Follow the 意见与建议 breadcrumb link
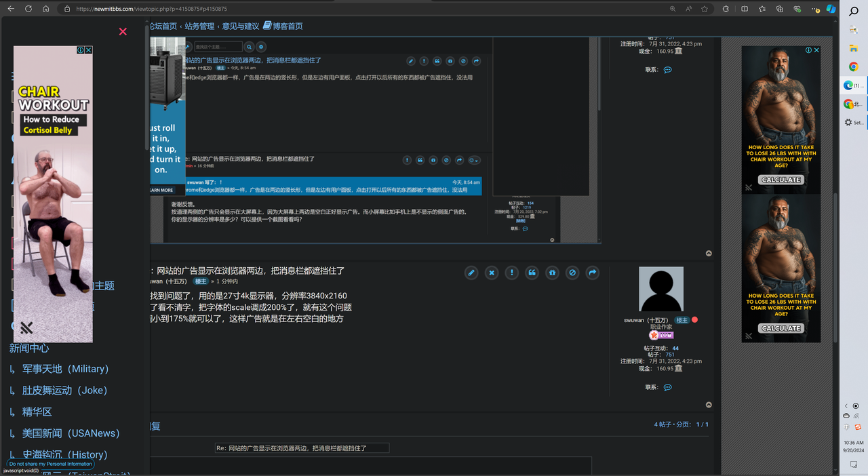Viewport: 868px width, 476px height. (241, 26)
